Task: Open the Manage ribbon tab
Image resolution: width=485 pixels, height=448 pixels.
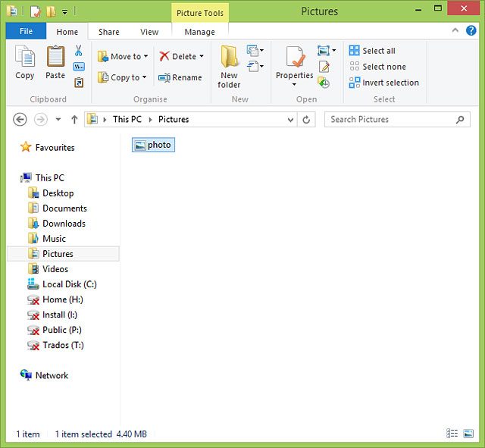Action: pos(200,32)
